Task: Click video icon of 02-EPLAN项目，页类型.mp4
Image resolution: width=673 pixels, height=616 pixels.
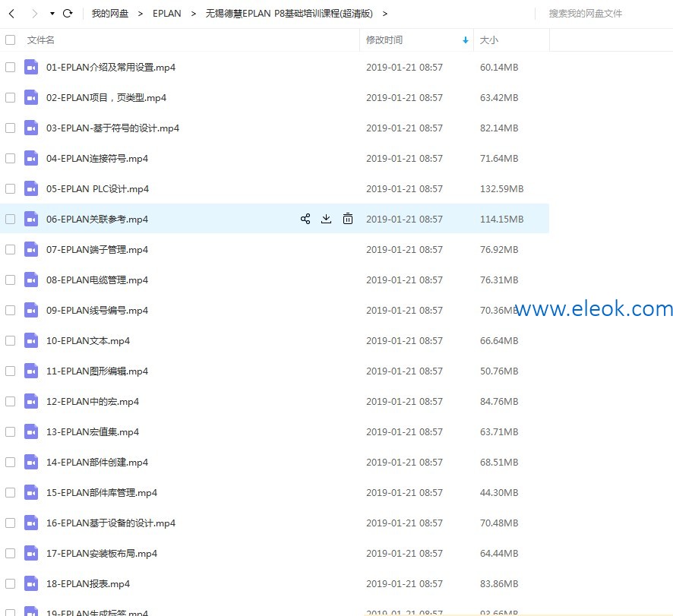Action: 31,98
